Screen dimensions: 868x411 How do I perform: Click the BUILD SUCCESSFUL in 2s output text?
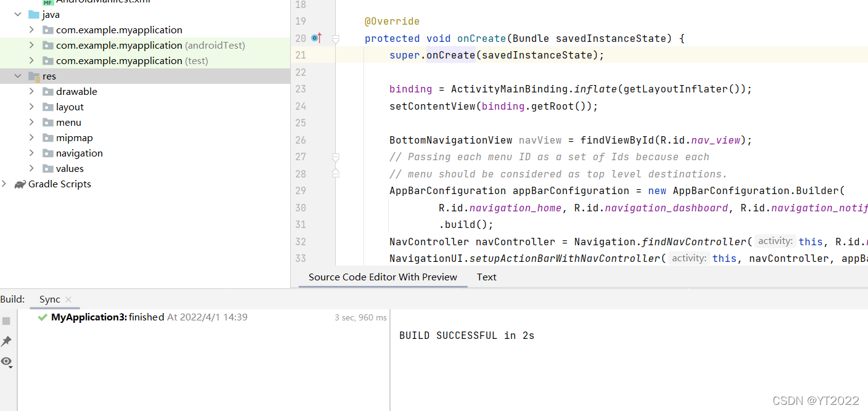(x=467, y=336)
